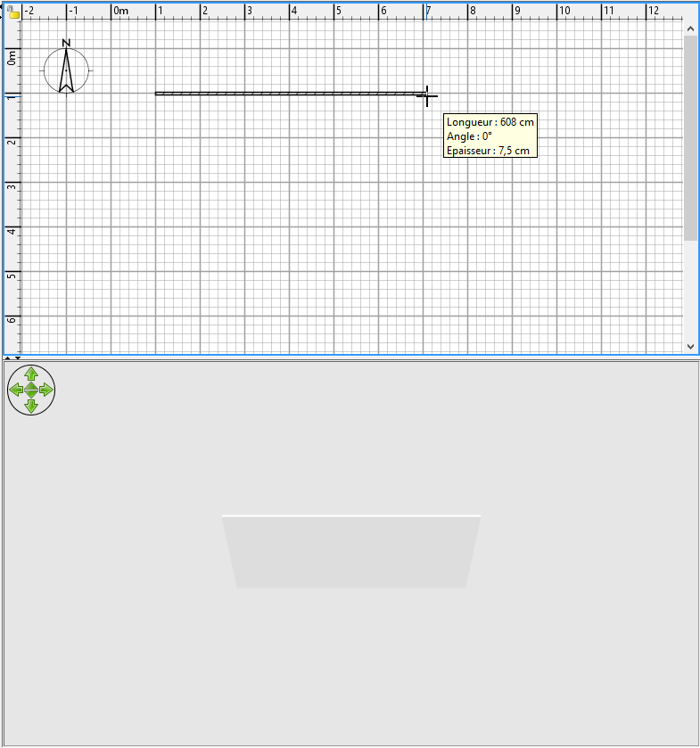Collapse plan pane with splitter up arrow

click(x=8, y=358)
